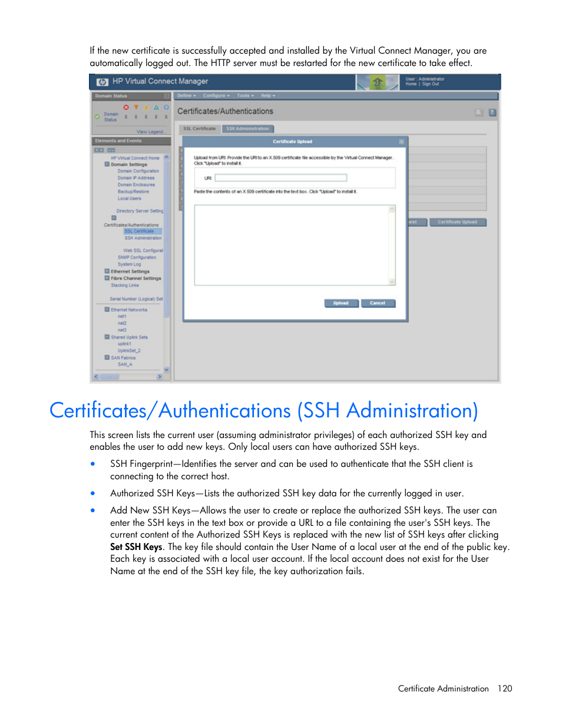
Task: Click the tree vertical scrollbar up arrow
Action: click(167, 157)
